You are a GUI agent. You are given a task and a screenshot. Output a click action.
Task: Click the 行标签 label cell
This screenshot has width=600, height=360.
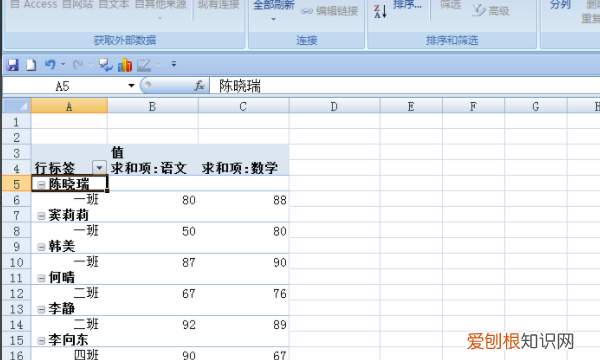pos(62,168)
